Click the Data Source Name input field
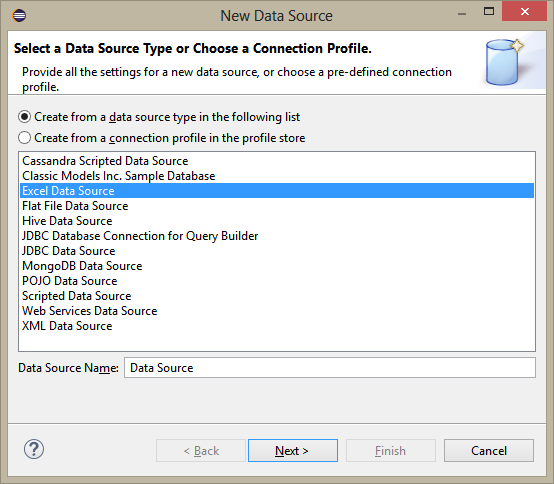Image resolution: width=554 pixels, height=484 pixels. [x=330, y=368]
